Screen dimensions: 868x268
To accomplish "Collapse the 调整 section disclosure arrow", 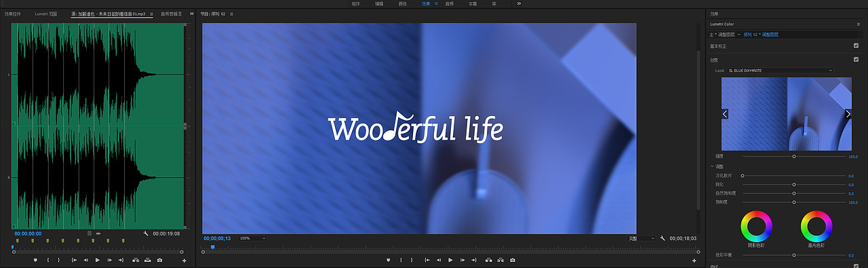I will pos(712,166).
